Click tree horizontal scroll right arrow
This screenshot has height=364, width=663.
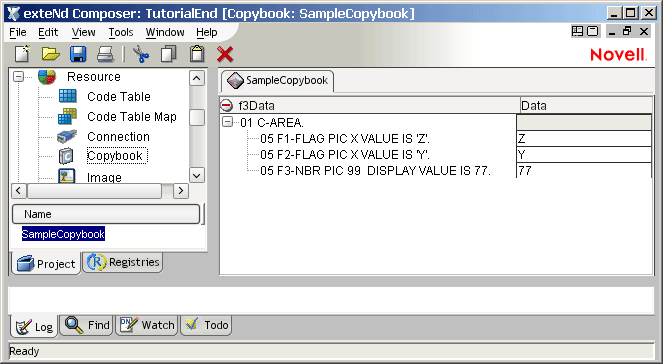tap(181, 191)
